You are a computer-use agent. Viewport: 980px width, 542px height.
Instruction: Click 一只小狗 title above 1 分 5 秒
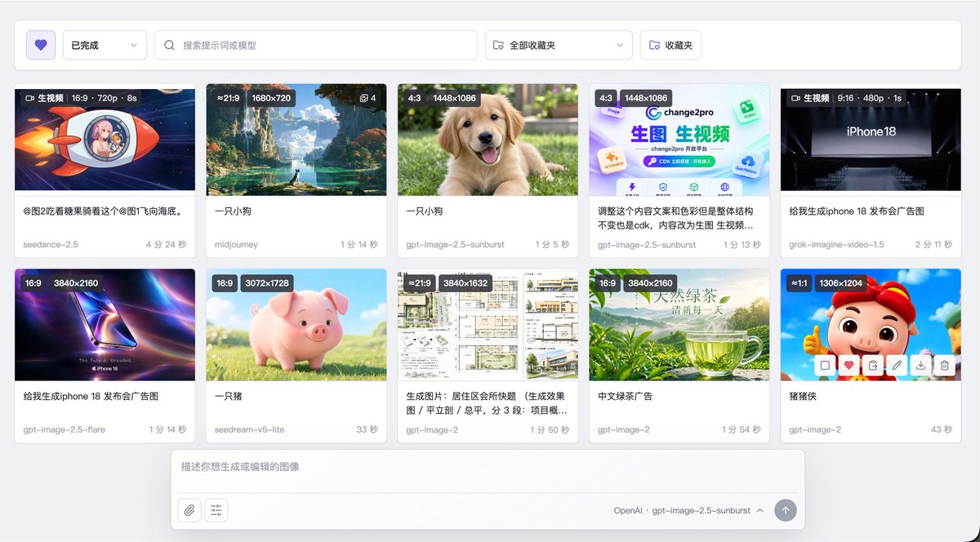pyautogui.click(x=424, y=211)
